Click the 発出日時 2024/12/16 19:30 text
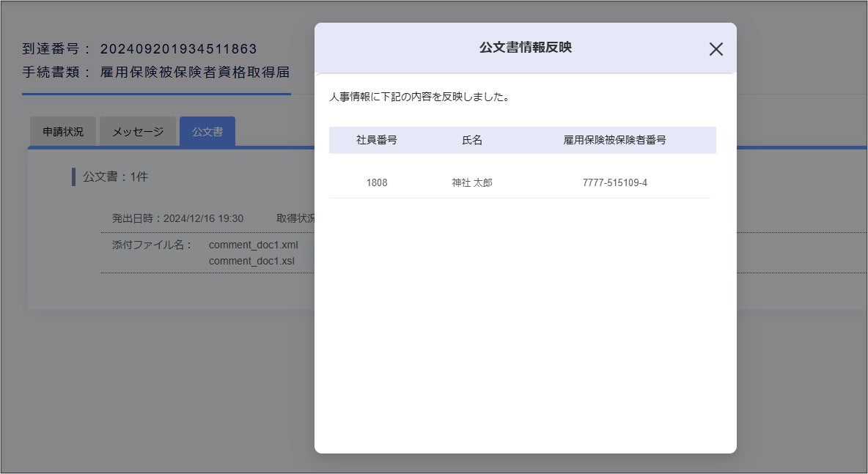 177,218
